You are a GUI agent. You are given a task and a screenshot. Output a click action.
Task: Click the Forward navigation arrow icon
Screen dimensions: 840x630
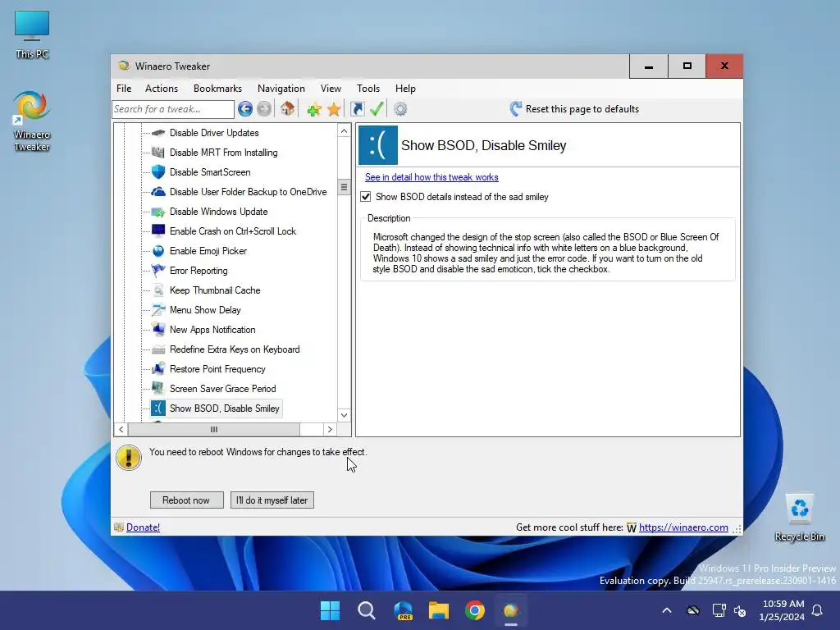coord(264,109)
